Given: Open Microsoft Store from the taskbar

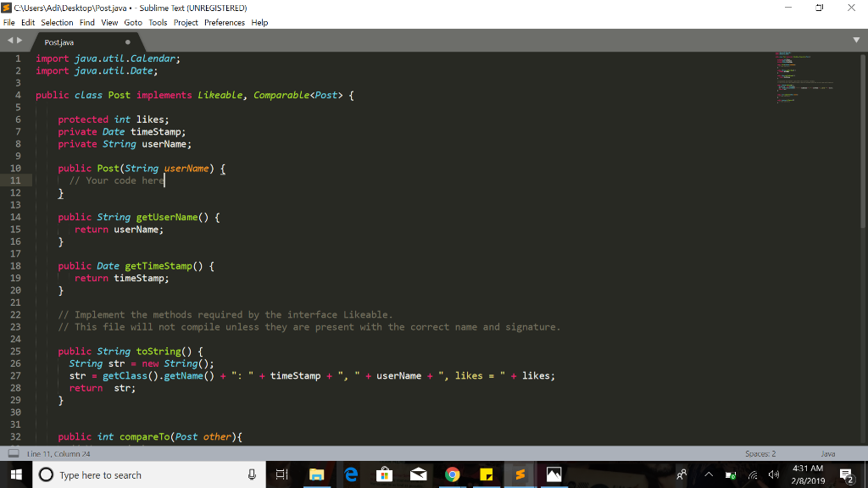Looking at the screenshot, I should (384, 474).
